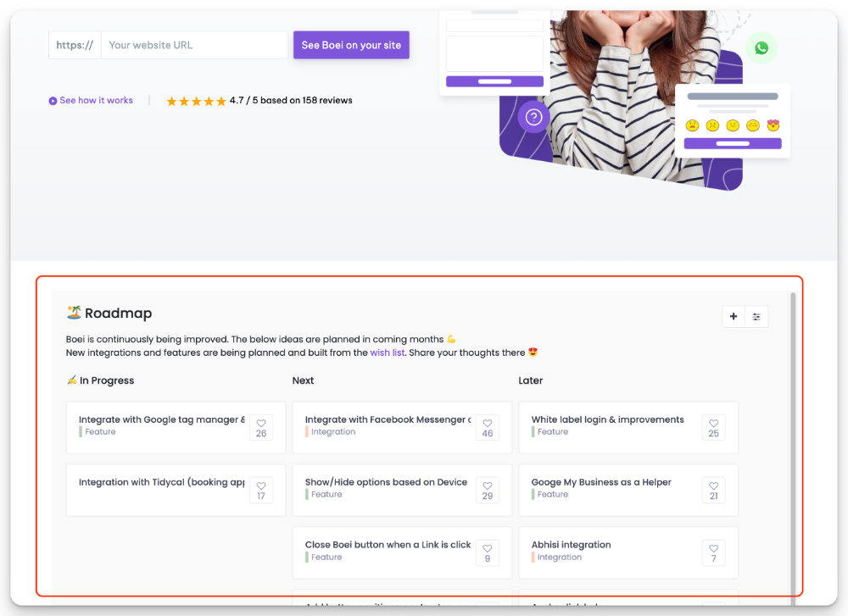Image resolution: width=848 pixels, height=616 pixels.
Task: Heart the Show/Hide options based on Device card
Action: click(488, 490)
